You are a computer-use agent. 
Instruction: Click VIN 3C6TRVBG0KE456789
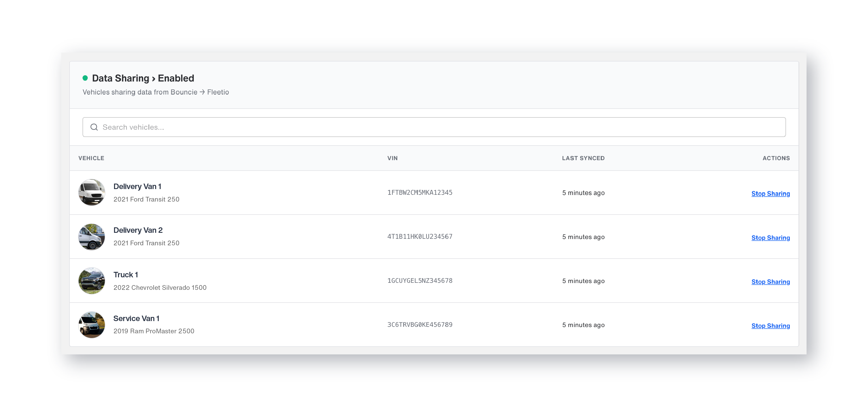point(419,325)
